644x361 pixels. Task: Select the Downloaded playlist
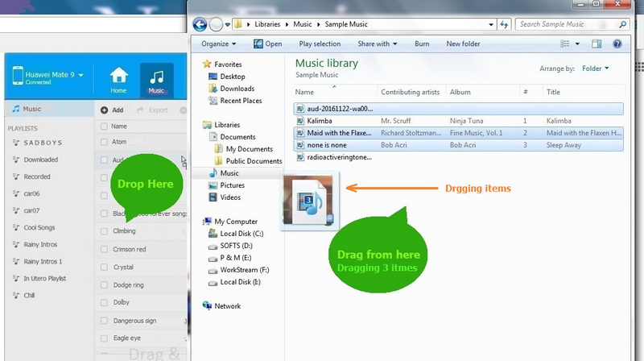(41, 160)
